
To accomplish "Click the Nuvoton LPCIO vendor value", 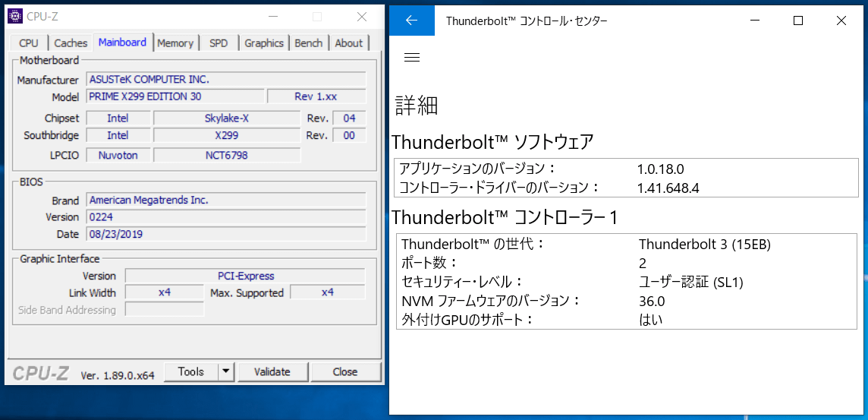I will tap(118, 155).
